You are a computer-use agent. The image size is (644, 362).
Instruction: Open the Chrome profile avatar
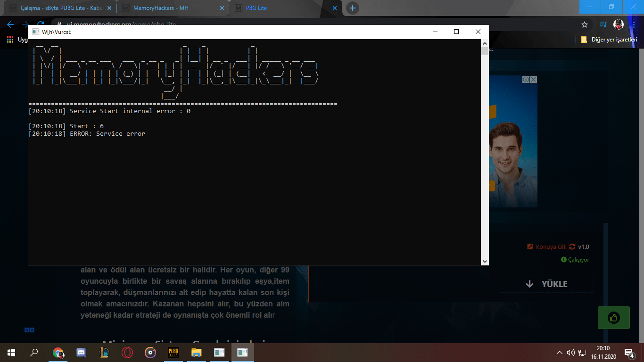pos(619,25)
